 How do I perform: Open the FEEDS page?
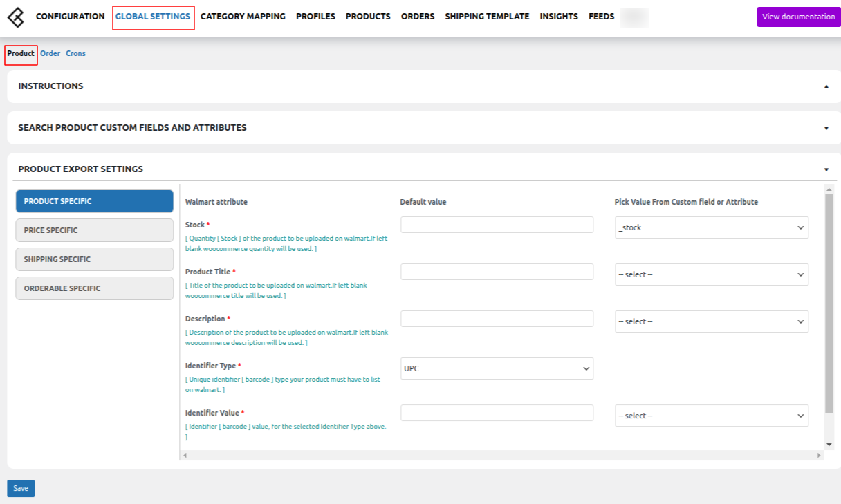(x=601, y=16)
